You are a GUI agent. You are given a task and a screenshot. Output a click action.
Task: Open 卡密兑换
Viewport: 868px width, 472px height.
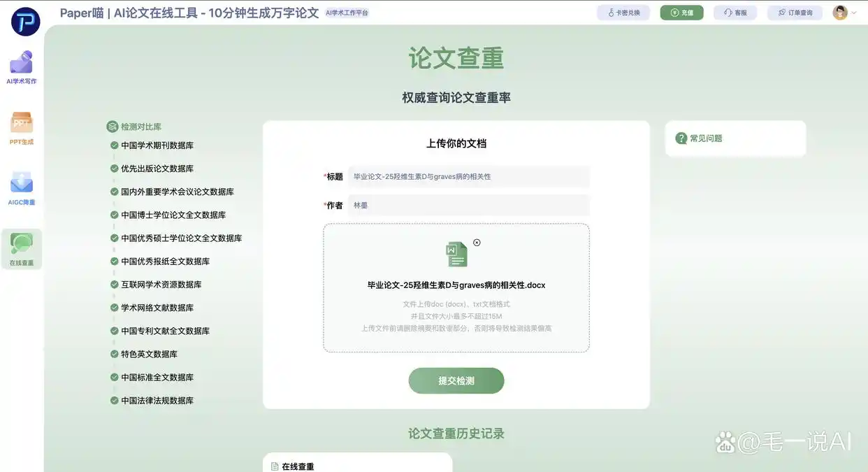[623, 12]
